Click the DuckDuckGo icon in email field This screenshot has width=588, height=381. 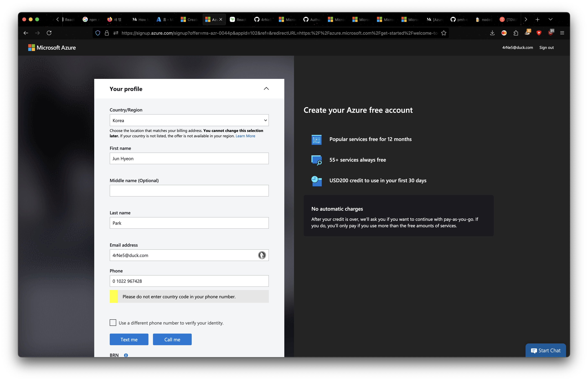point(262,255)
